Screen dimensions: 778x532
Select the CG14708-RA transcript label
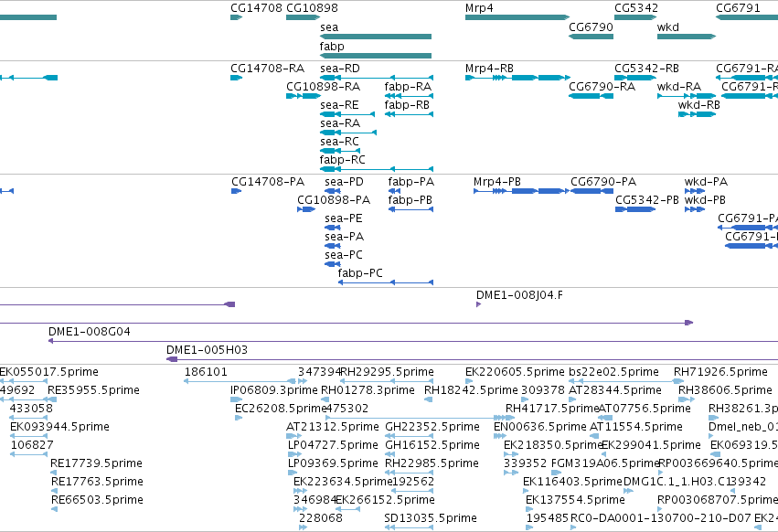point(268,69)
